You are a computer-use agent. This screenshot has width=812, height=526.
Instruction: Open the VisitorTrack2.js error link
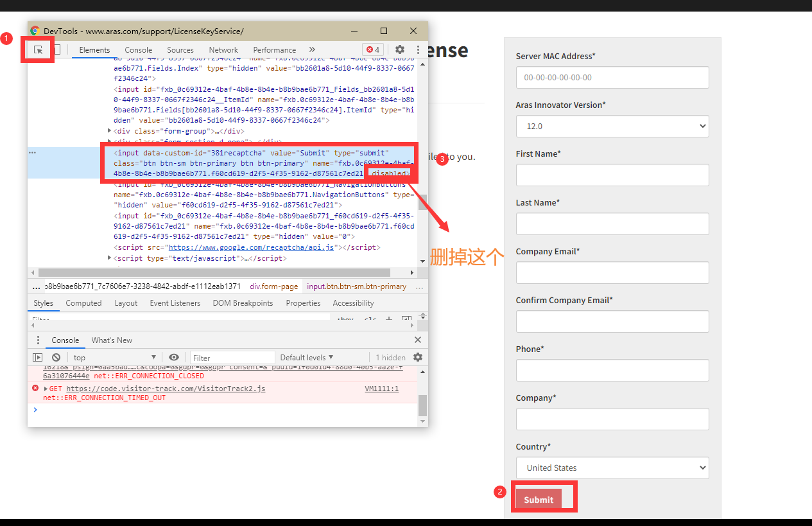point(166,389)
